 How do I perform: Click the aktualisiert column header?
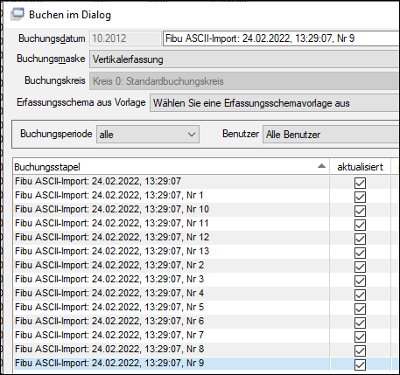coord(360,167)
